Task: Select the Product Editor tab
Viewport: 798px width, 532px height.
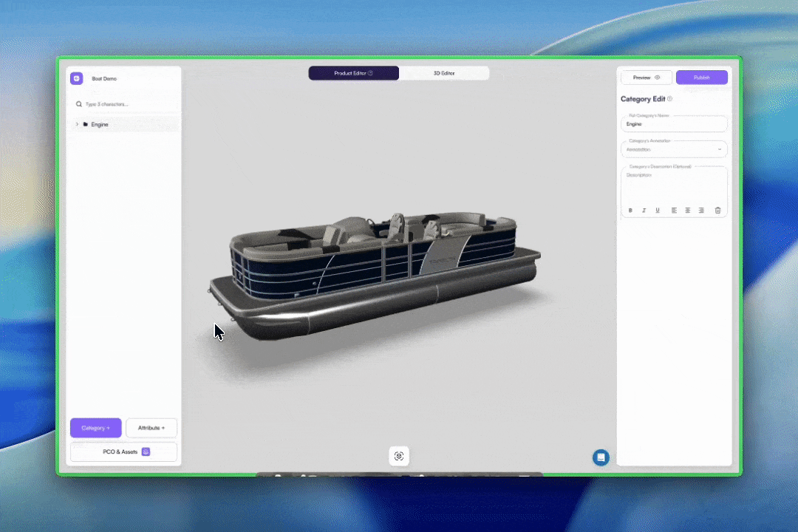Action: pyautogui.click(x=353, y=73)
